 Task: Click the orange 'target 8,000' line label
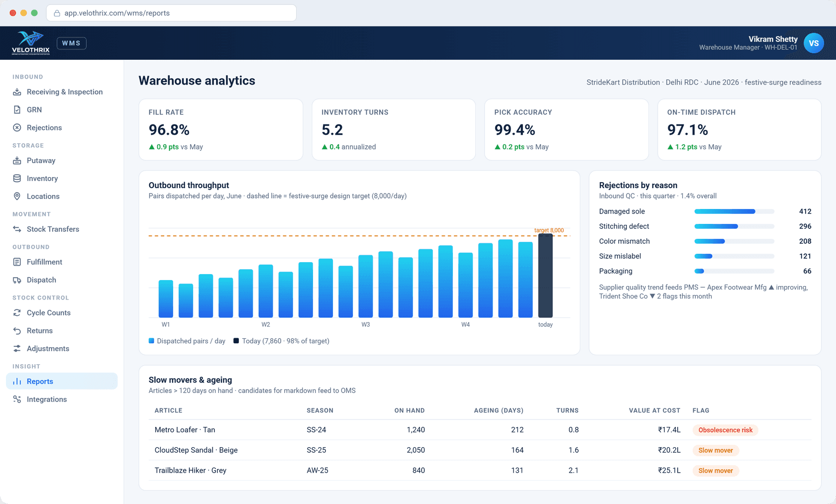(x=549, y=230)
